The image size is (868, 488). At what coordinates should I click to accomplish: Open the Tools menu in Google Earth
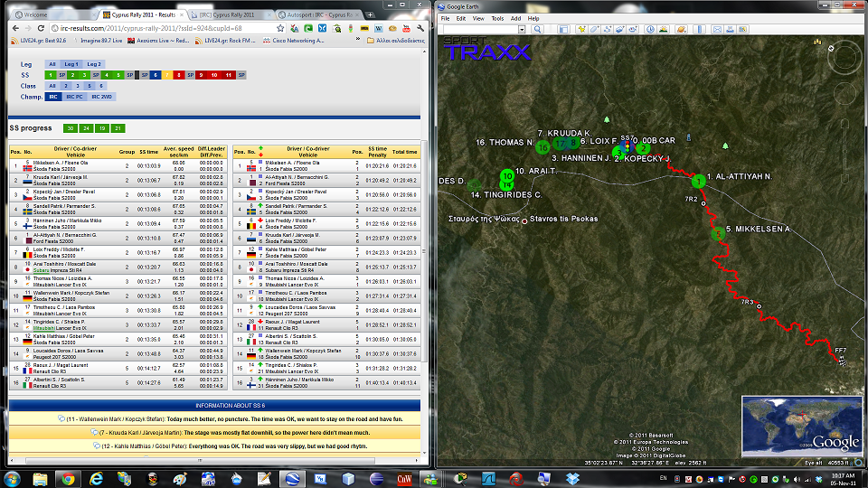pos(497,18)
